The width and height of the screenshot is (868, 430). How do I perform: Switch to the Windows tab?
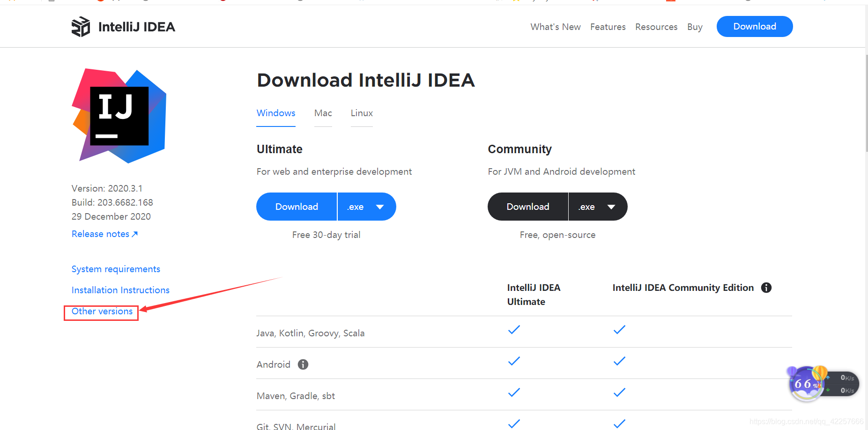tap(276, 113)
